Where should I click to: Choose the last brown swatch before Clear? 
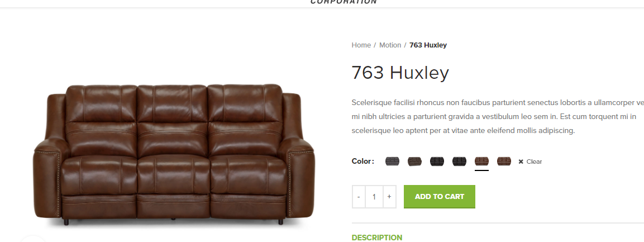504,162
